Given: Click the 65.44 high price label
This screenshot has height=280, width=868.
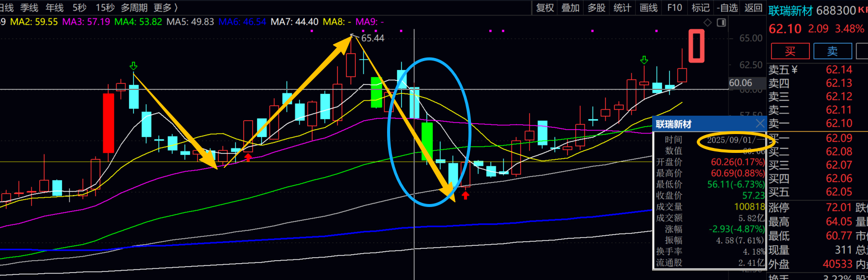Looking at the screenshot, I should click(x=372, y=38).
